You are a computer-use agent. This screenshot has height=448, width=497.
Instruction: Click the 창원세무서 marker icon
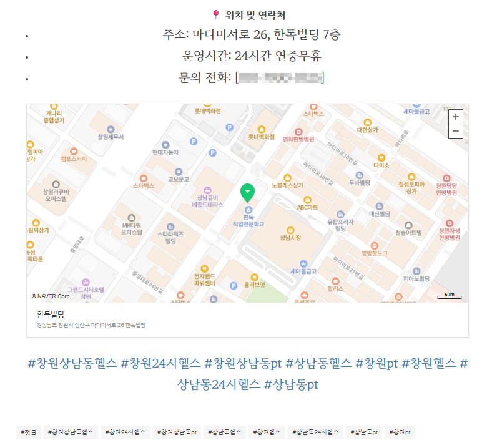click(111, 129)
